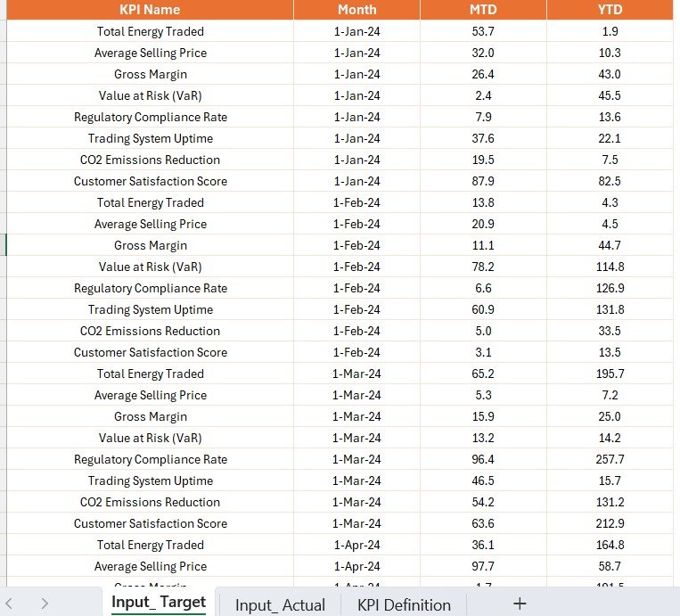The width and height of the screenshot is (680, 616).
Task: Click the next sheet navigation arrow
Action: (44, 604)
